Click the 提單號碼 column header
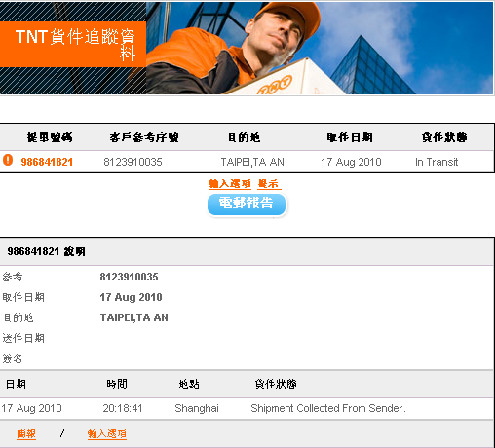The height and width of the screenshot is (448, 495). (50, 137)
